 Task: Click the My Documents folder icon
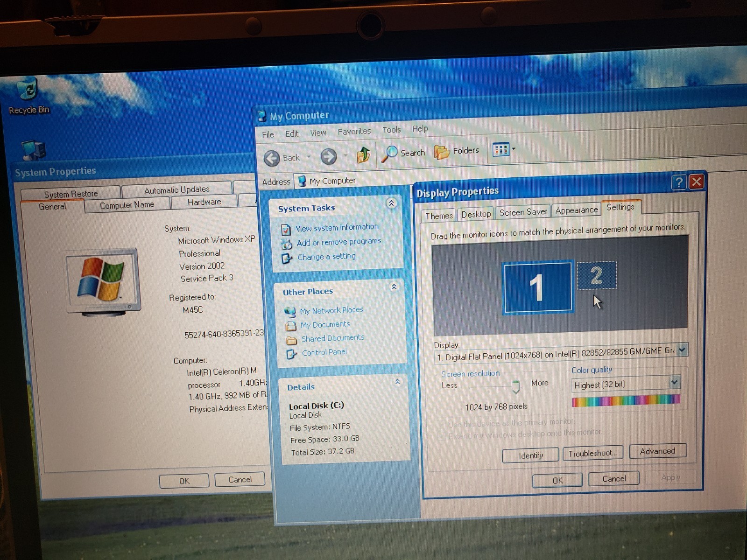click(291, 325)
